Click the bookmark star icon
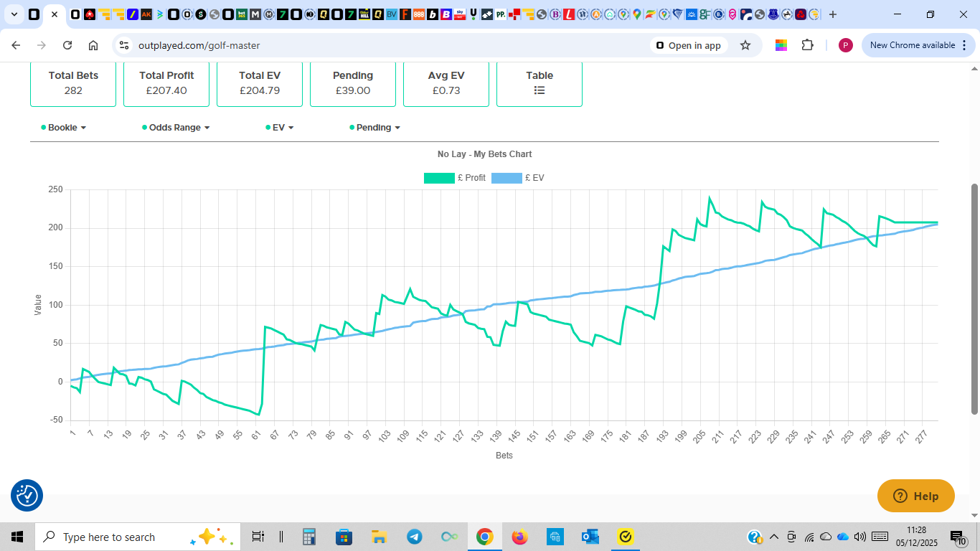This screenshot has width=980, height=551. 745,45
